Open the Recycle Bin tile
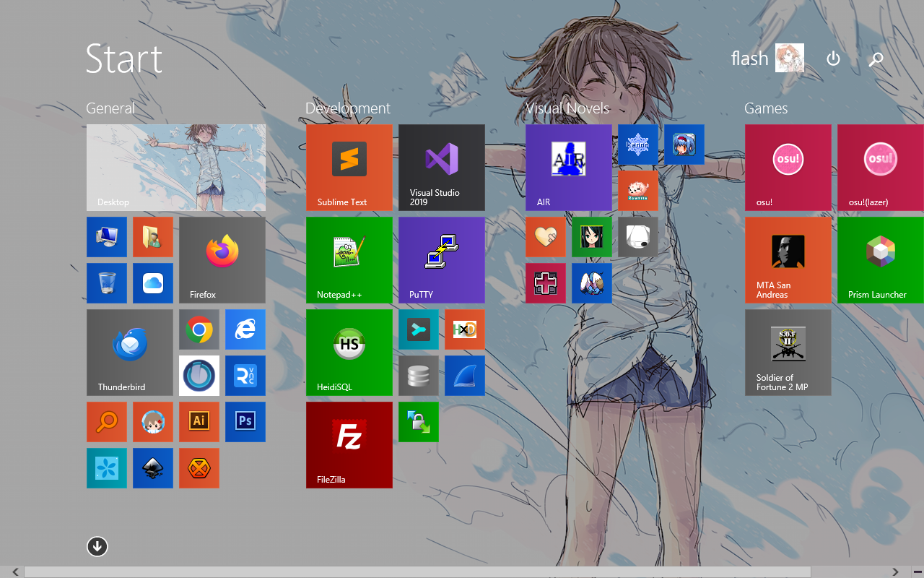This screenshot has height=578, width=924. tap(107, 283)
